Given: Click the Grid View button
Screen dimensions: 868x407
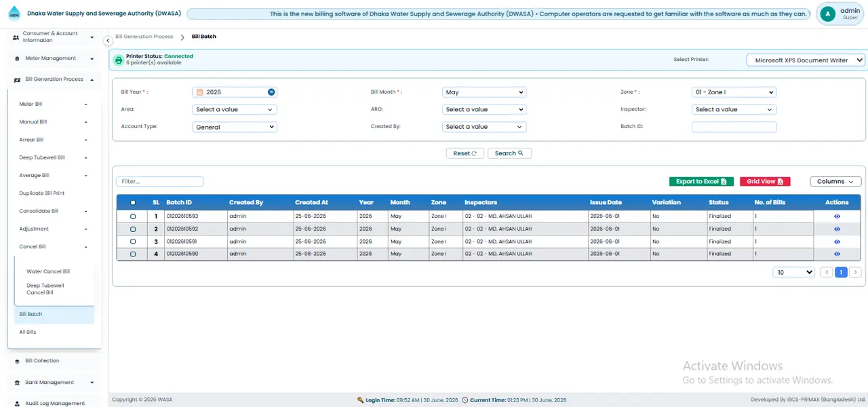Looking at the screenshot, I should pyautogui.click(x=765, y=182).
